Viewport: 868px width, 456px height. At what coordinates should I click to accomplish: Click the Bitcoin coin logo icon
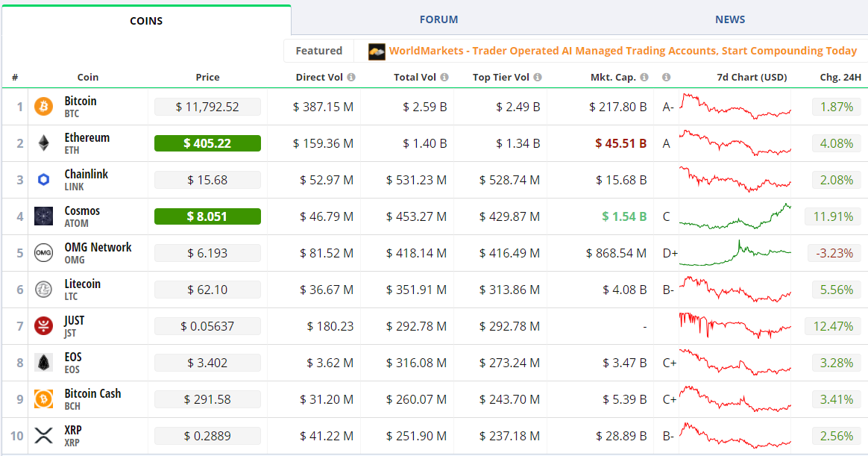(44, 107)
